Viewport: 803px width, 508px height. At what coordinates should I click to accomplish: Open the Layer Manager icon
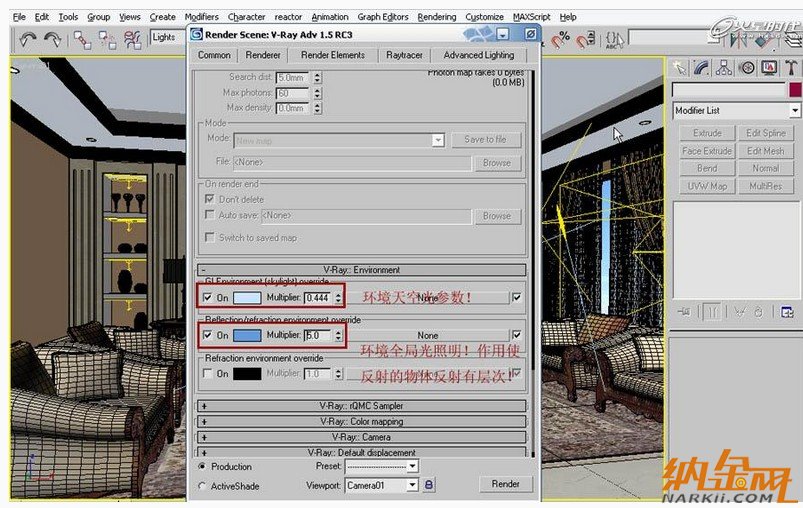coord(793,39)
